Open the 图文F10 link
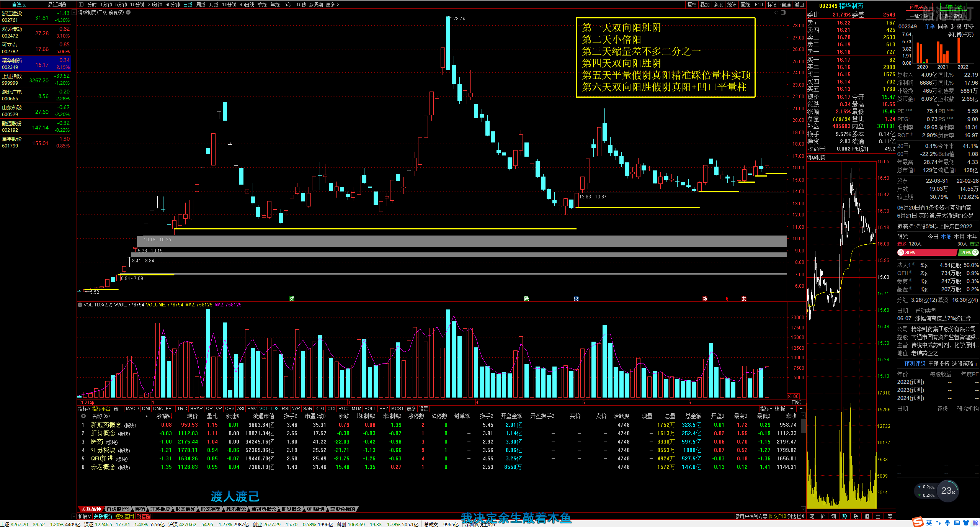The image size is (980, 527). (x=777, y=516)
